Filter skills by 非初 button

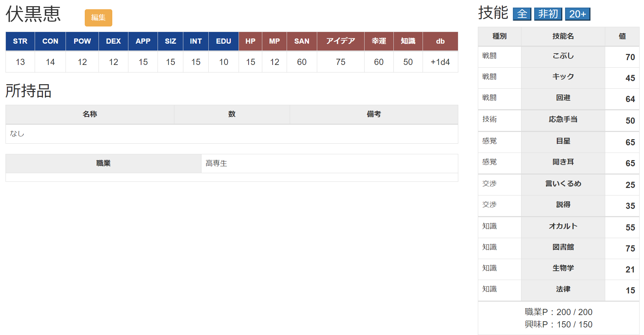point(548,14)
